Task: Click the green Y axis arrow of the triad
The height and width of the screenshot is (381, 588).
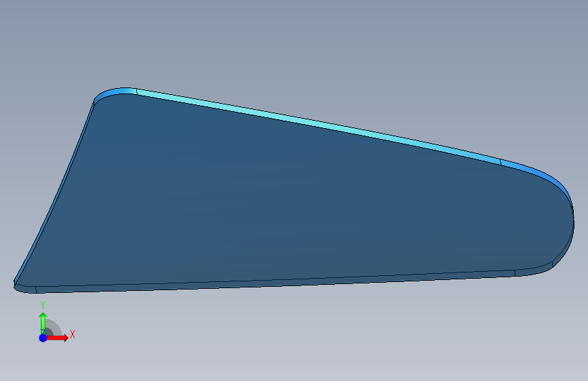Action: (43, 323)
